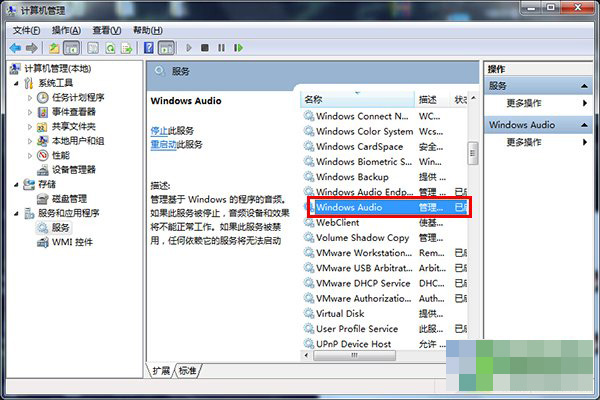Expand the 任务计划程序 tree node
The height and width of the screenshot is (400, 600).
pos(29,98)
